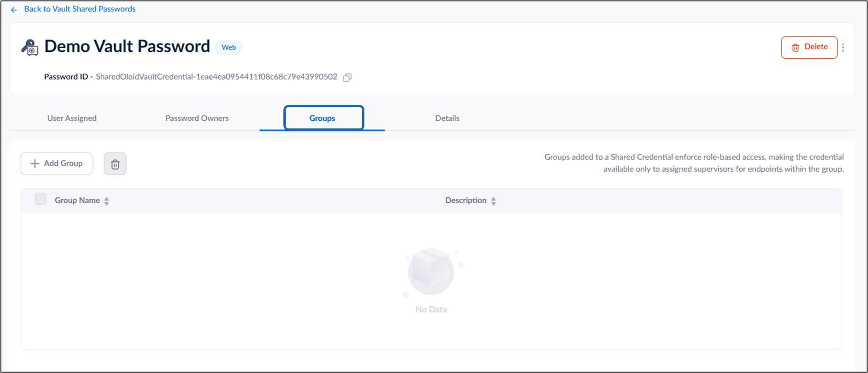868x373 pixels.
Task: Go back to Vault Shared Passwords
Action: 80,9
